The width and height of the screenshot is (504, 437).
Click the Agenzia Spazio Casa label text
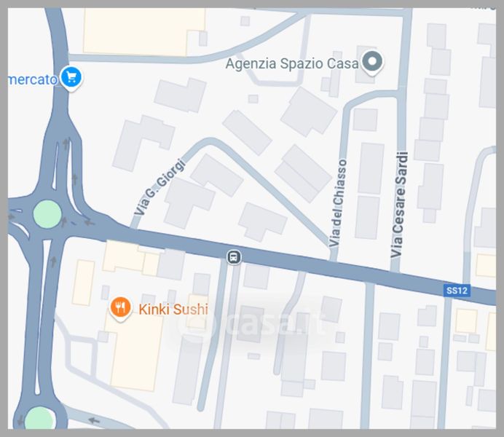pyautogui.click(x=292, y=63)
